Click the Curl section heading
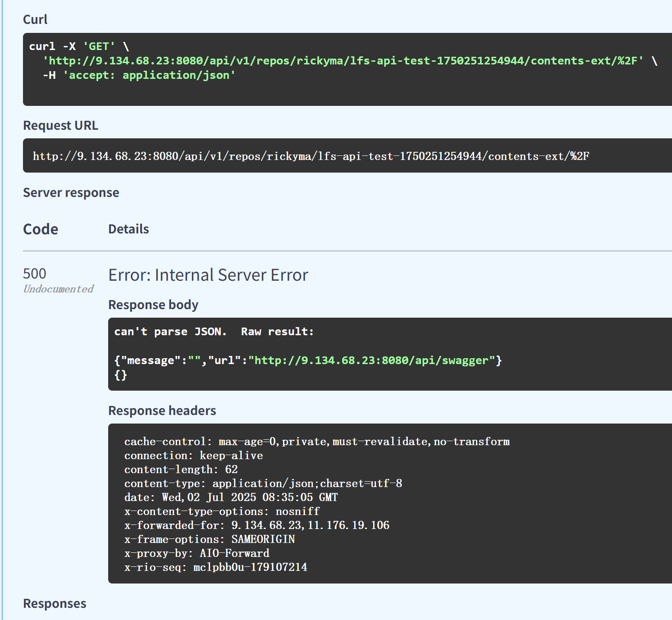 tap(35, 19)
